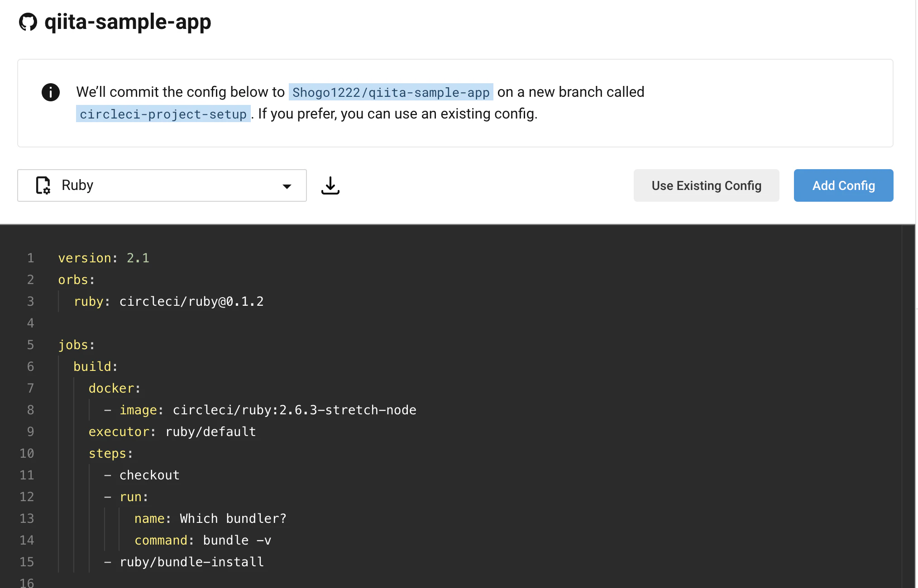Click the circleci-project-setup branch label

(x=163, y=114)
